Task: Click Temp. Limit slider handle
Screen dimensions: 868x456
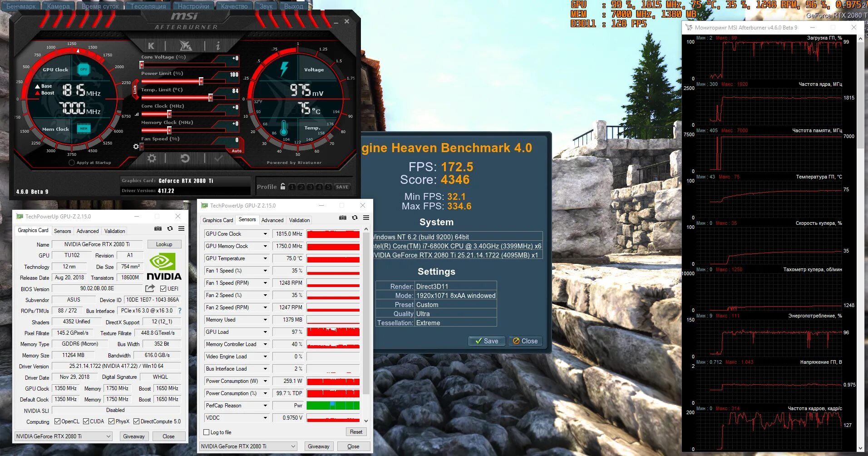Action: tap(210, 98)
